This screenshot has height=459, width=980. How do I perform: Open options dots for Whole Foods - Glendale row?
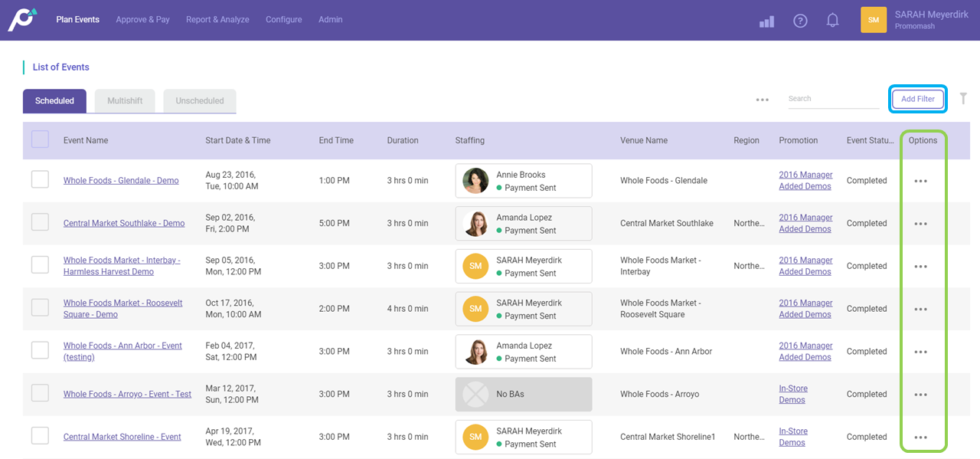point(920,181)
